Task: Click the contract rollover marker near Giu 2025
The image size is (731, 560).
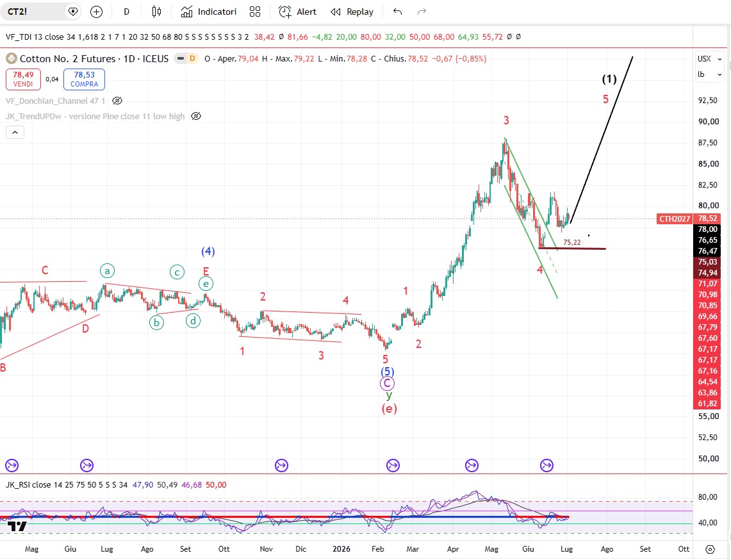Action: pos(86,465)
